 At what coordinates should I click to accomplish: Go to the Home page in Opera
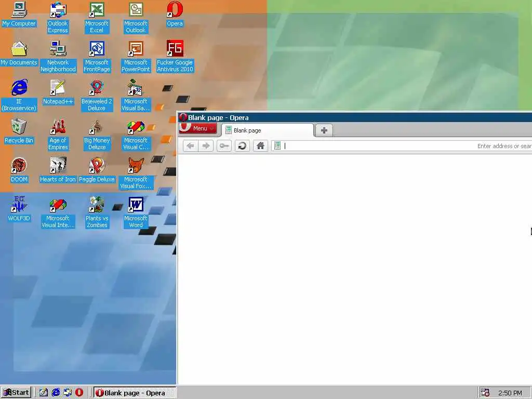tap(261, 146)
